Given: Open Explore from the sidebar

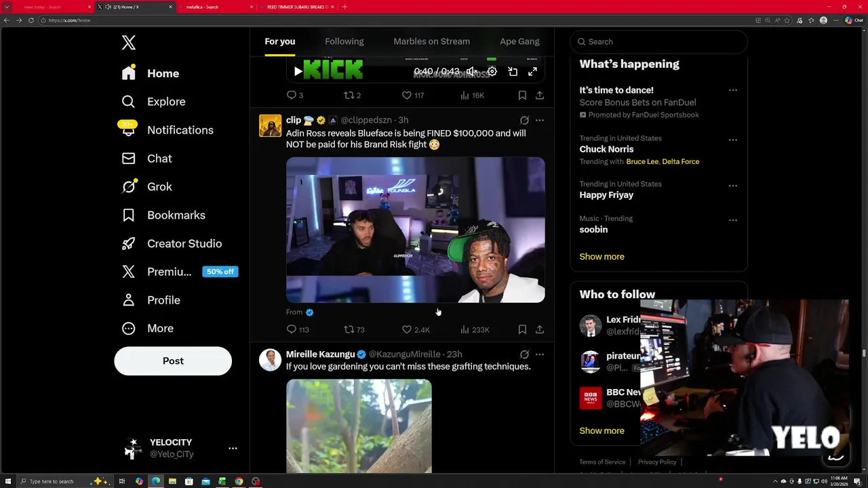Looking at the screenshot, I should coord(153,102).
